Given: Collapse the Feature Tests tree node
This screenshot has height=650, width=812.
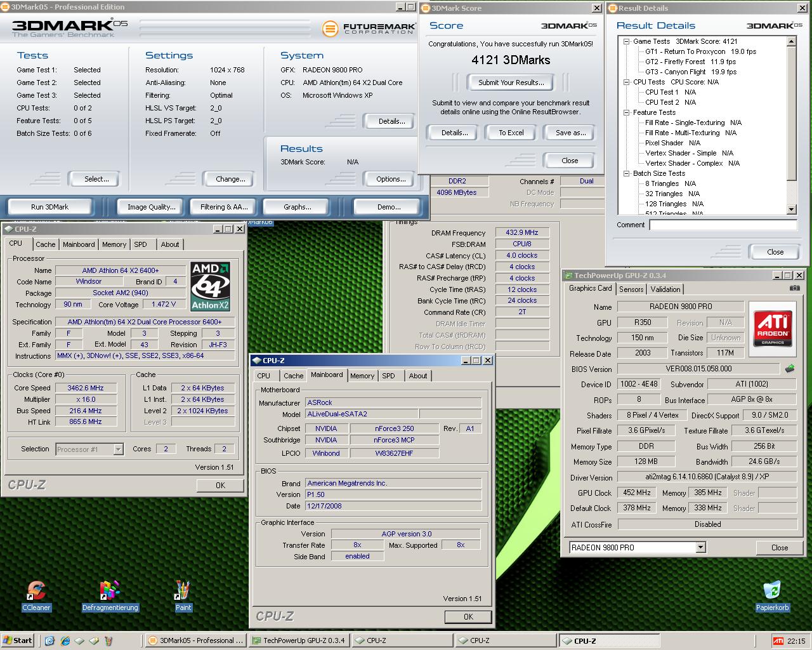Looking at the screenshot, I should (627, 112).
